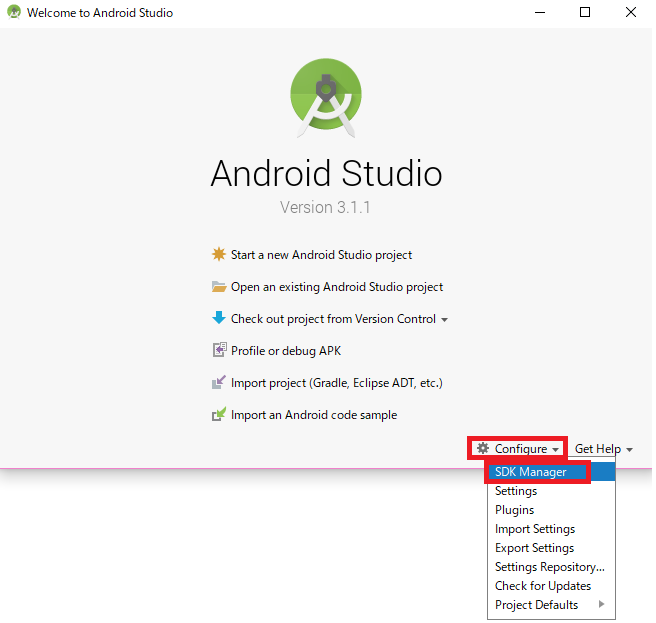
Task: Select Export Settings menu entry
Action: 551,548
